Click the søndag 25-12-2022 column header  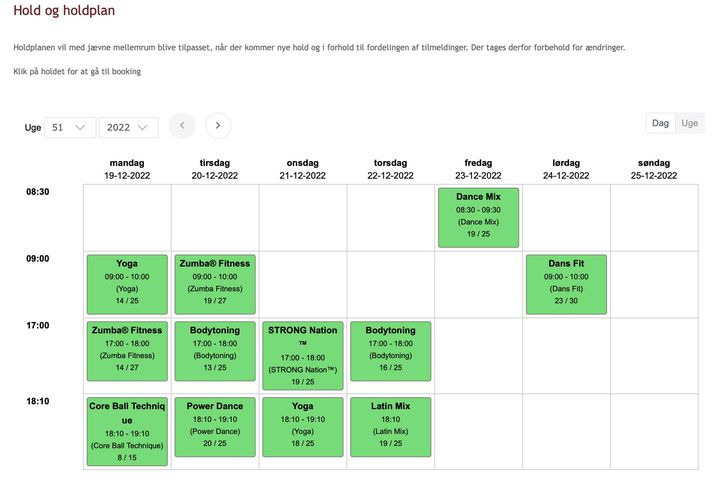(654, 169)
